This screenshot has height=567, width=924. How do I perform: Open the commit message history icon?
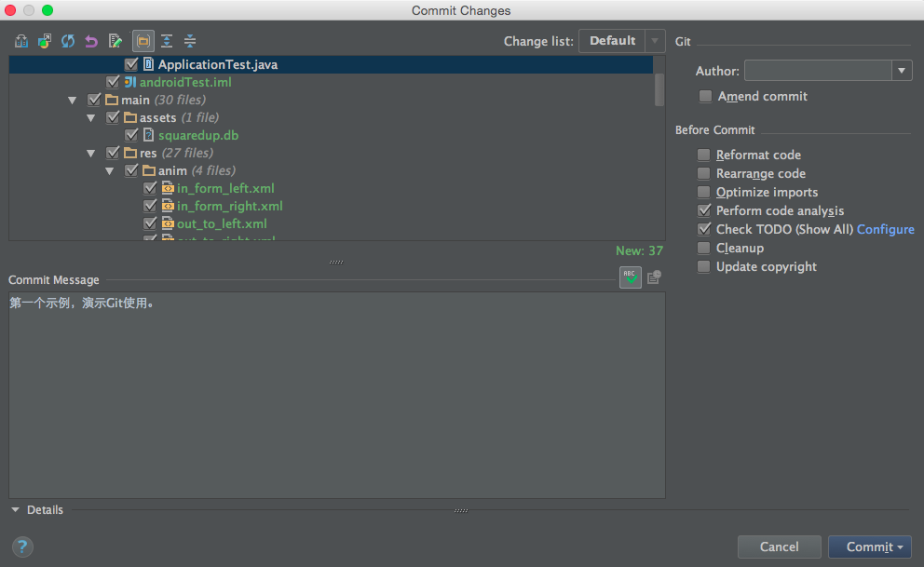[x=654, y=277]
